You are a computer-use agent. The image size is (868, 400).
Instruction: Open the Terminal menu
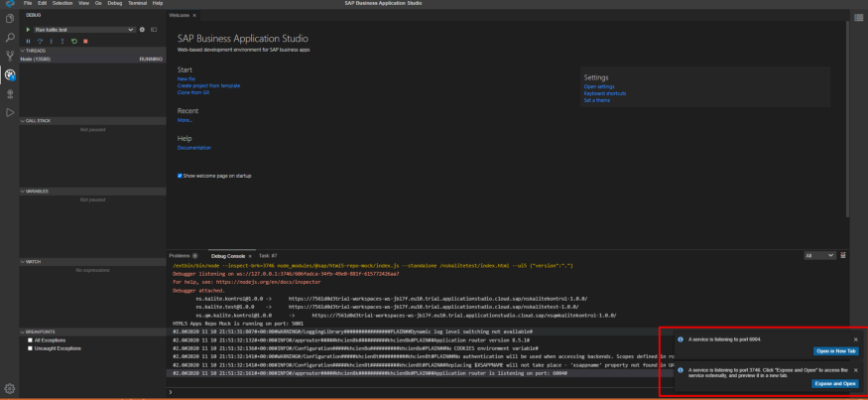point(137,3)
